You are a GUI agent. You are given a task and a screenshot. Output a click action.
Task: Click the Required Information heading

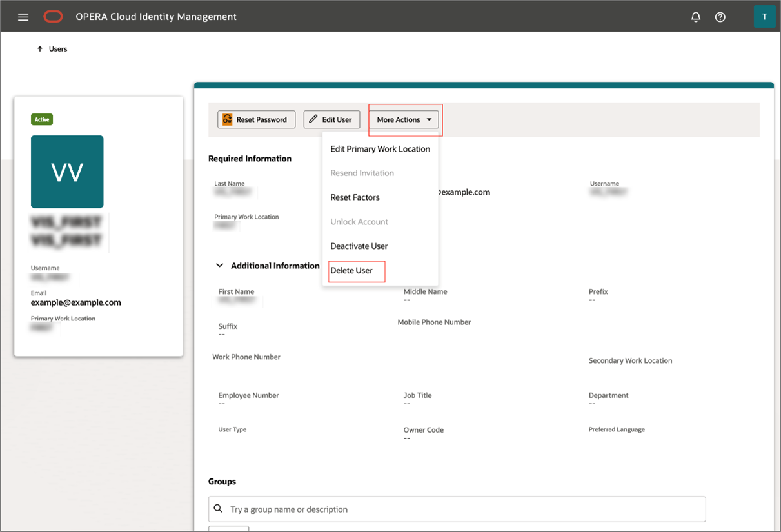[x=250, y=159]
